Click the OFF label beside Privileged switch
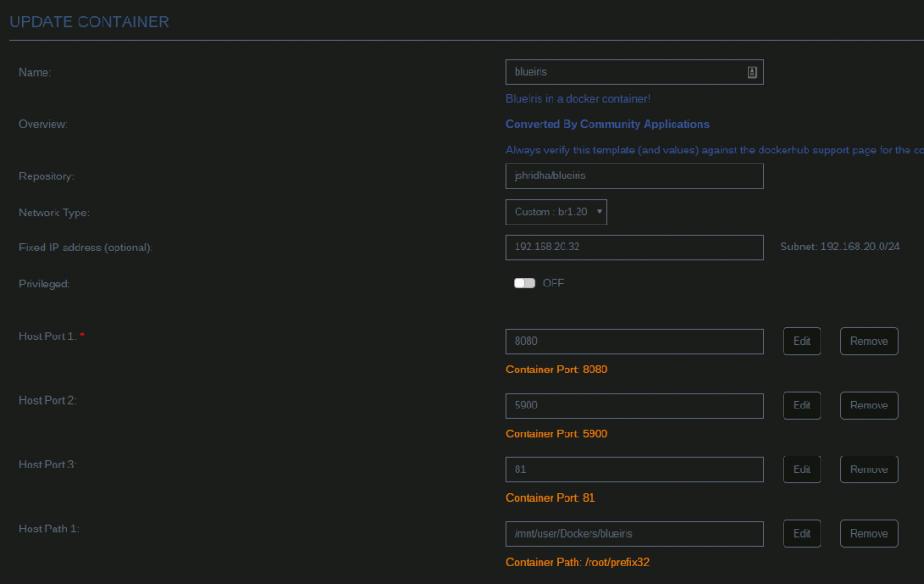The height and width of the screenshot is (584, 924). coord(553,284)
